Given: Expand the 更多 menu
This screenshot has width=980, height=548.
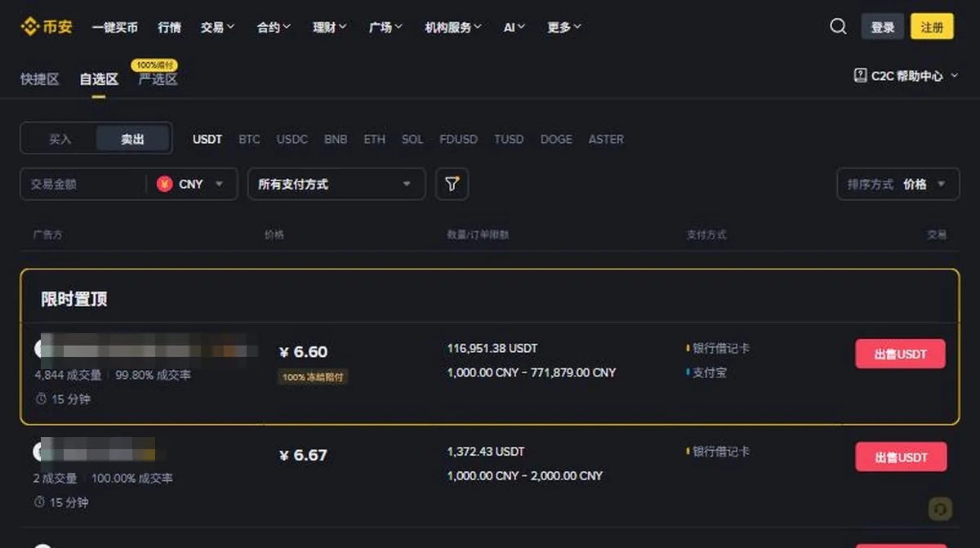Looking at the screenshot, I should [x=564, y=27].
